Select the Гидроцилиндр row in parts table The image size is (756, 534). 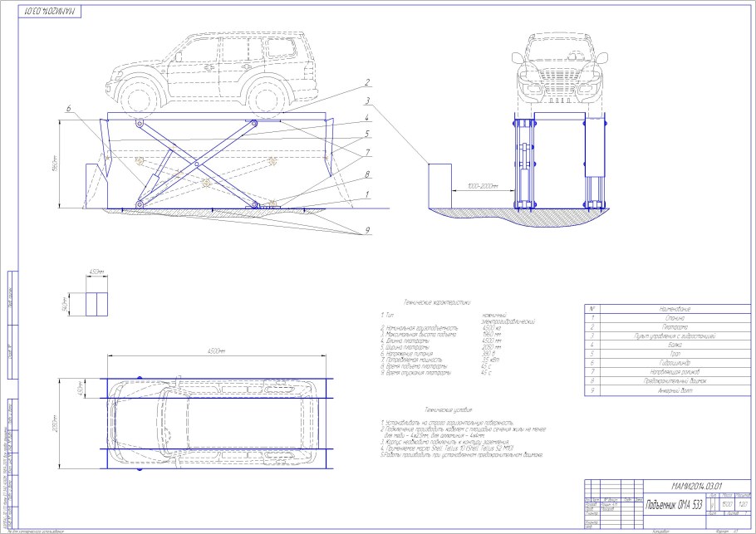[675, 362]
